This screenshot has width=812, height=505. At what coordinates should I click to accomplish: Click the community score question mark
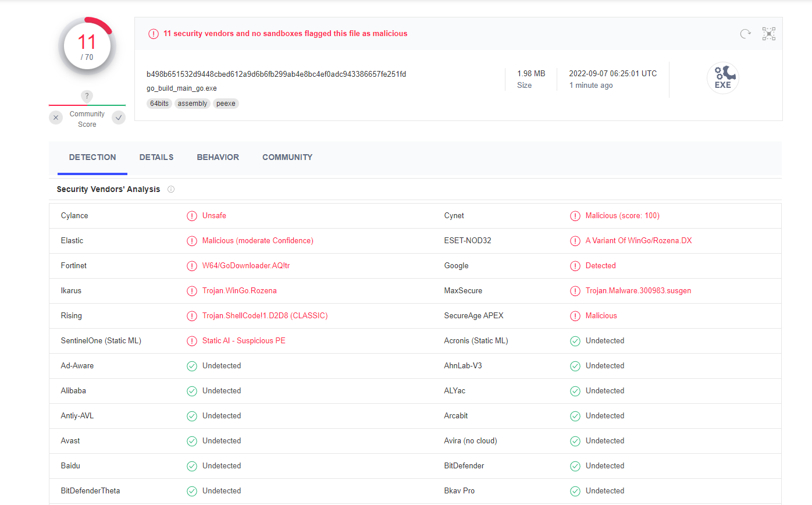(x=87, y=96)
